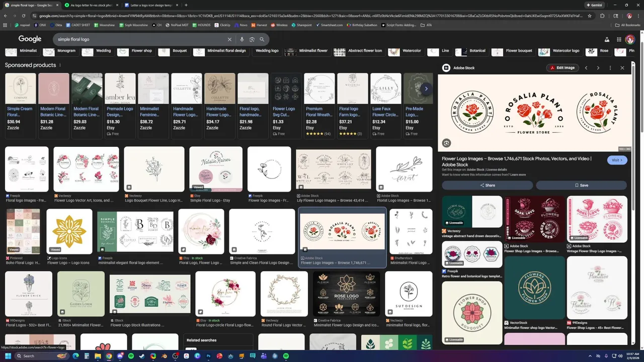Bookmark this page with star icon
The width and height of the screenshot is (644, 362).
591,16
